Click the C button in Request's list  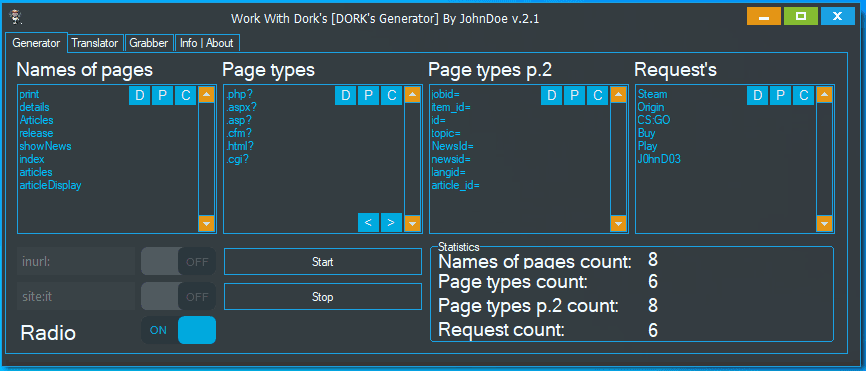point(804,96)
